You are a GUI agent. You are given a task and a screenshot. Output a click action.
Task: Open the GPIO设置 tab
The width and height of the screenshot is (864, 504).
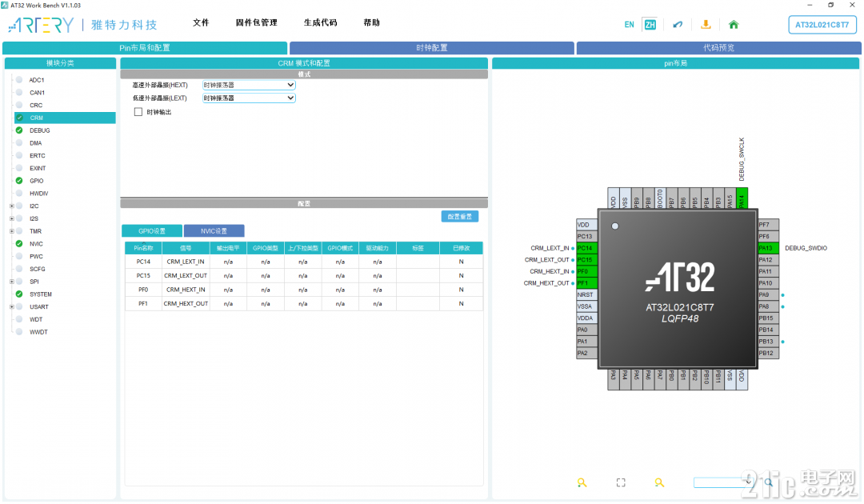click(151, 231)
